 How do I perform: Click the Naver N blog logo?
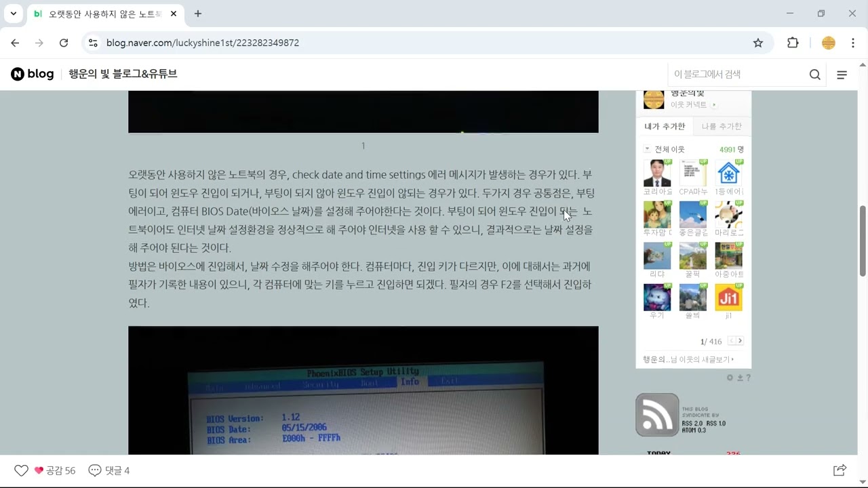[x=33, y=74]
